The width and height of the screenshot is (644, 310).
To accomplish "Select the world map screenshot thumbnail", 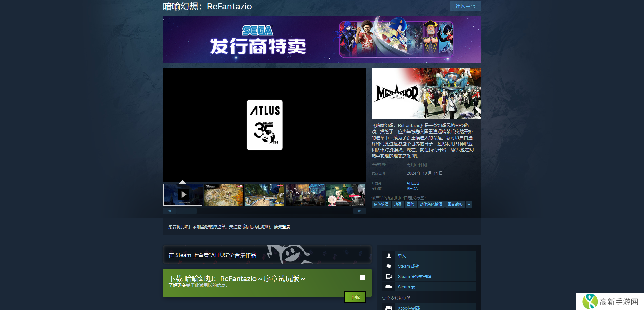I will 224,195.
